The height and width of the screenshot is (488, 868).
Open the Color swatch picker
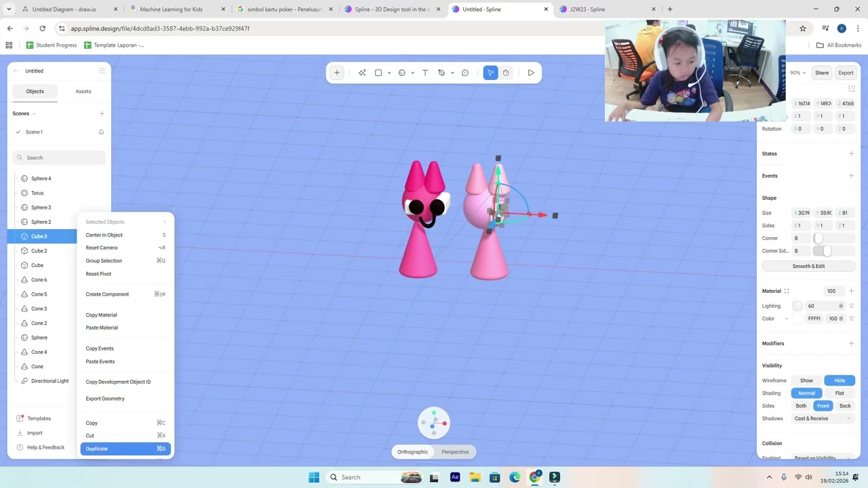(x=797, y=319)
